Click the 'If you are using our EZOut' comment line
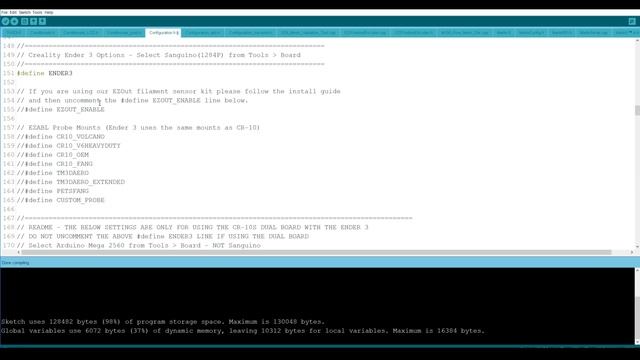 click(x=179, y=91)
